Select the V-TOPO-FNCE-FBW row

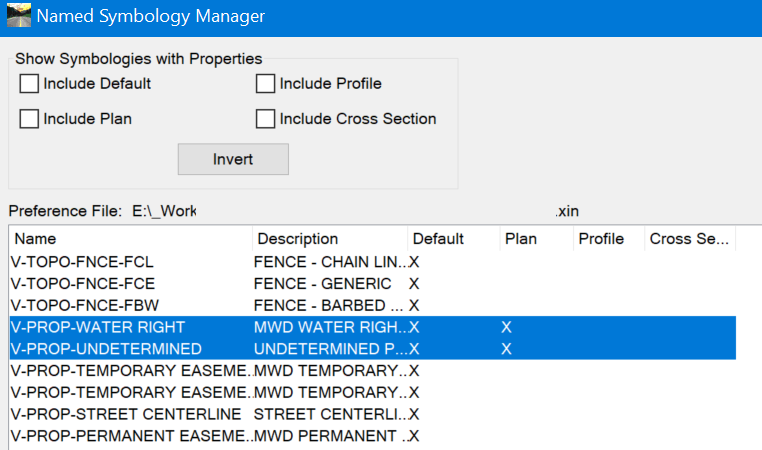click(x=373, y=305)
